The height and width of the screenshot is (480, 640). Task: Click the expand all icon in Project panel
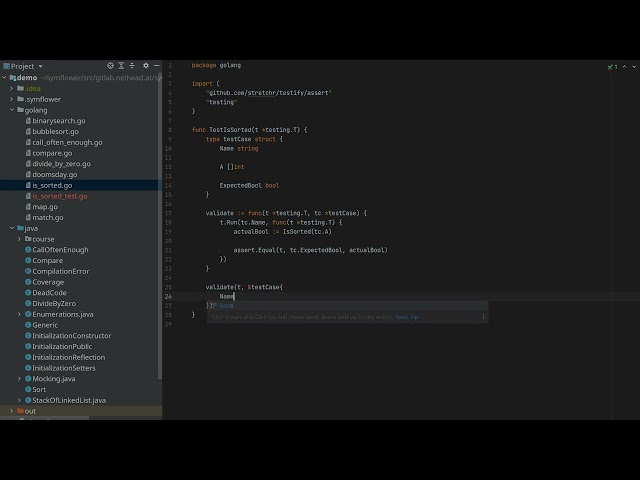(121, 66)
